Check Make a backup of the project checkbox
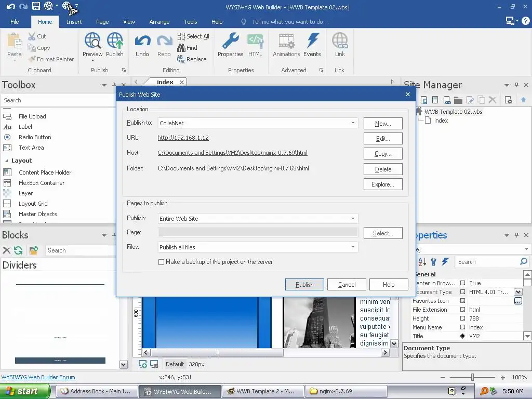This screenshot has width=532, height=399. tap(162, 262)
